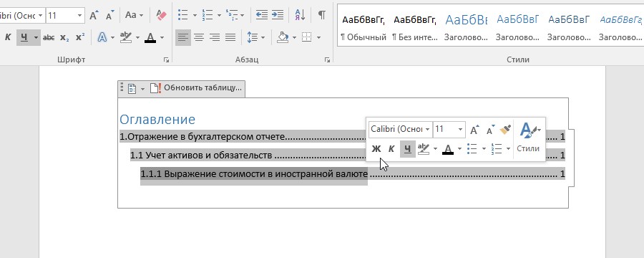Image resolution: width=644 pixels, height=258 pixels.
Task: Increase font size in ribbon
Action: [94, 16]
